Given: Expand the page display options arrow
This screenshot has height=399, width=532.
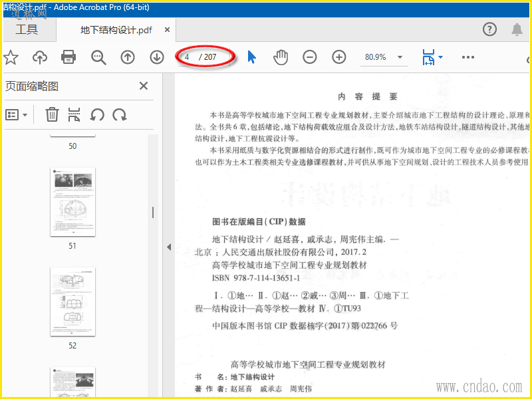Looking at the screenshot, I should 440,57.
